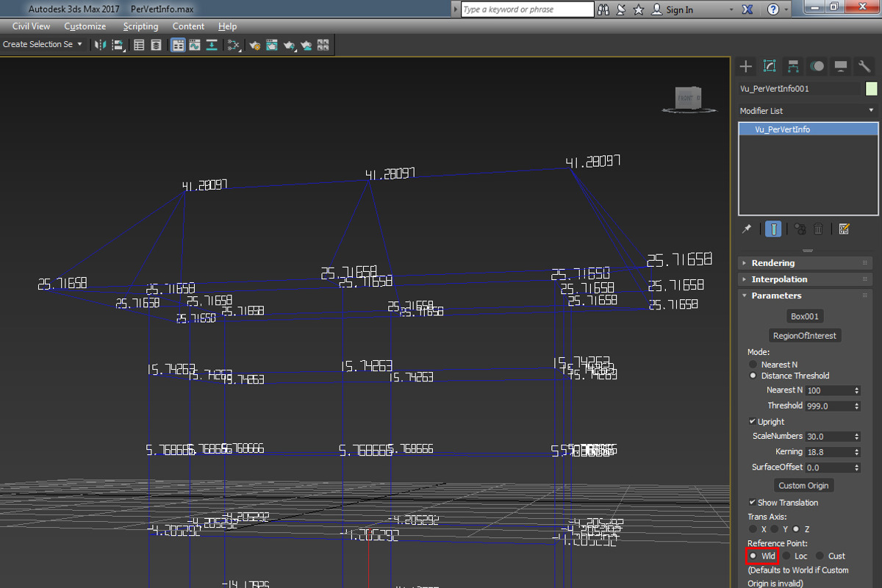
Task: Expand the Rendering rollout
Action: pos(806,263)
